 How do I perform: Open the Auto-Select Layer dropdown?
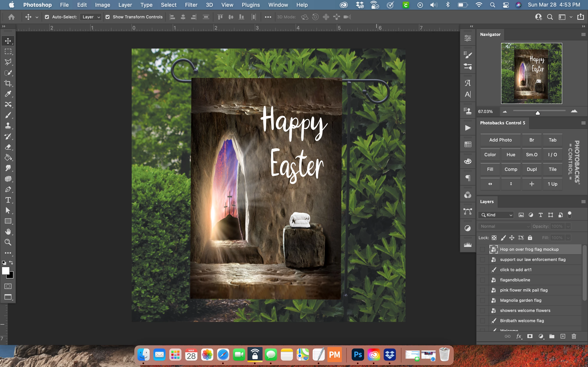(x=91, y=17)
